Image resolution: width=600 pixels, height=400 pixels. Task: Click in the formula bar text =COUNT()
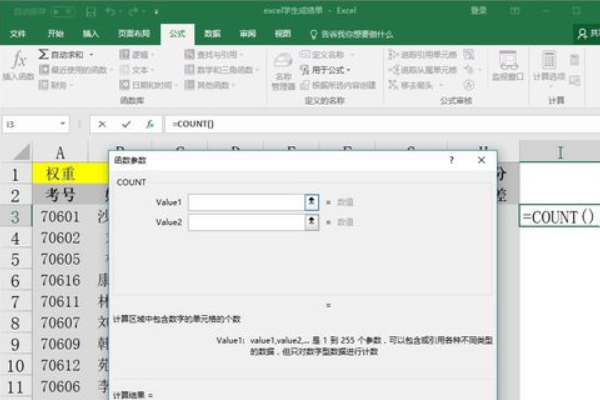193,124
